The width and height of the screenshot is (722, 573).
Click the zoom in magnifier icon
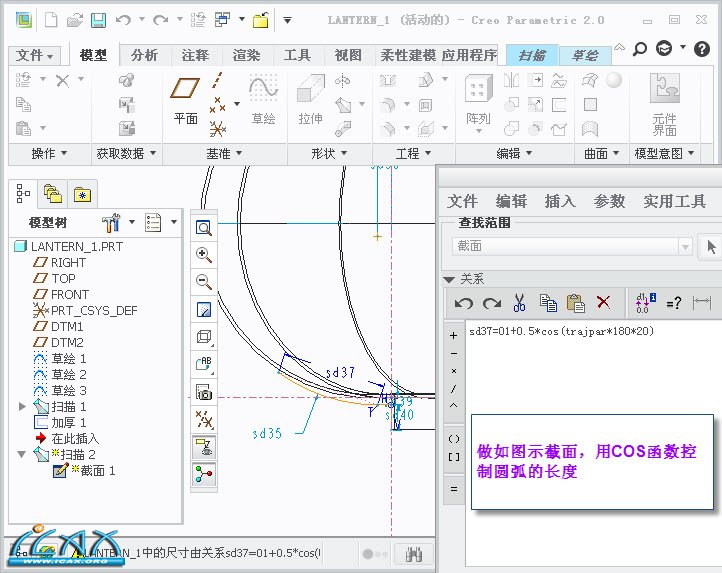[x=204, y=255]
